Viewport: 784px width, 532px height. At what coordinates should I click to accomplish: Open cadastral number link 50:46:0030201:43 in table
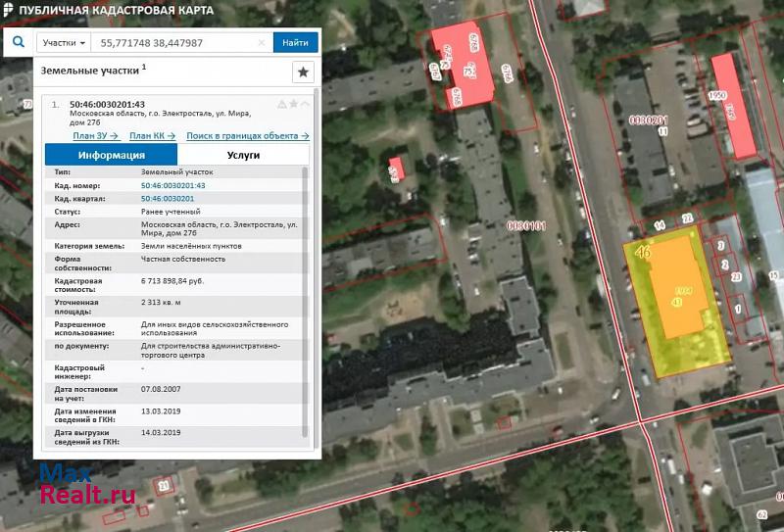click(173, 185)
